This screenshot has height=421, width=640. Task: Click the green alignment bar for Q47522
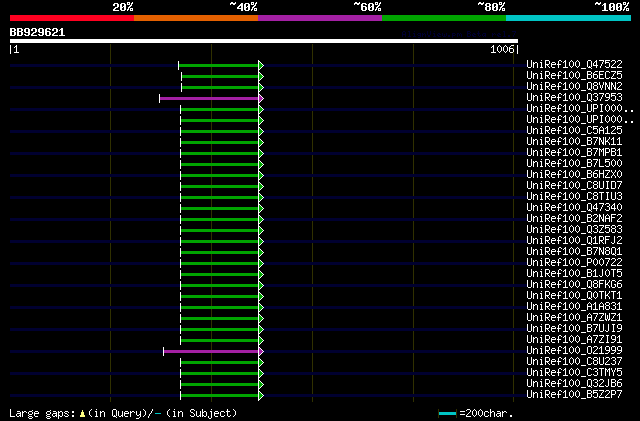[x=219, y=65]
